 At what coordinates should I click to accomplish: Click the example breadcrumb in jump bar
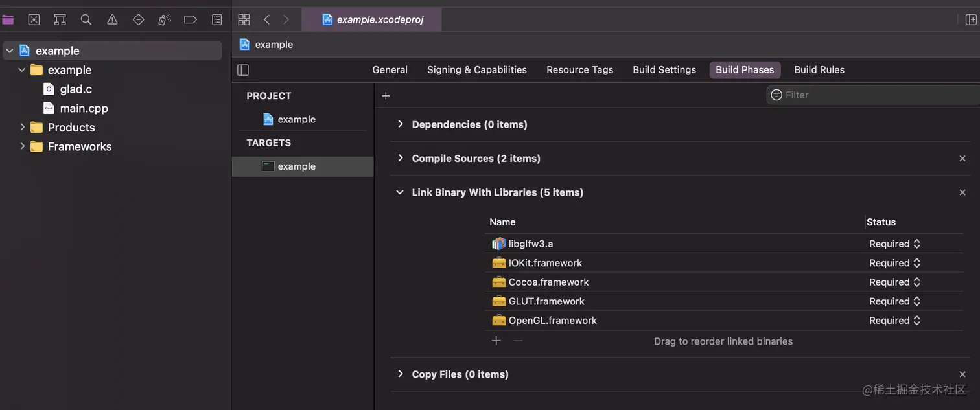(266, 45)
